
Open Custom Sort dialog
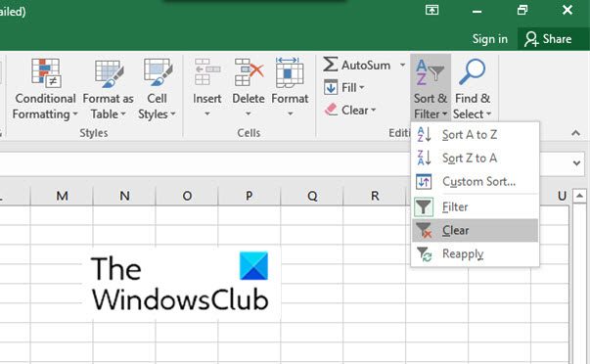(x=475, y=181)
